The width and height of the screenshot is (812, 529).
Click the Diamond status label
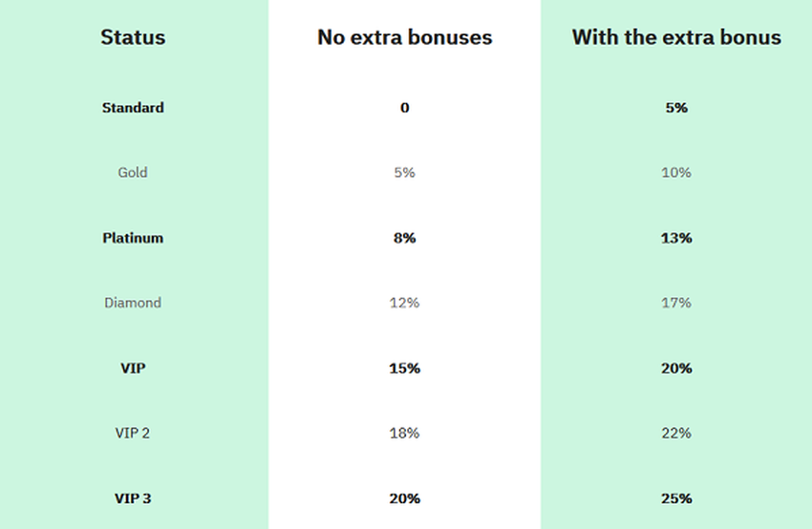(133, 303)
